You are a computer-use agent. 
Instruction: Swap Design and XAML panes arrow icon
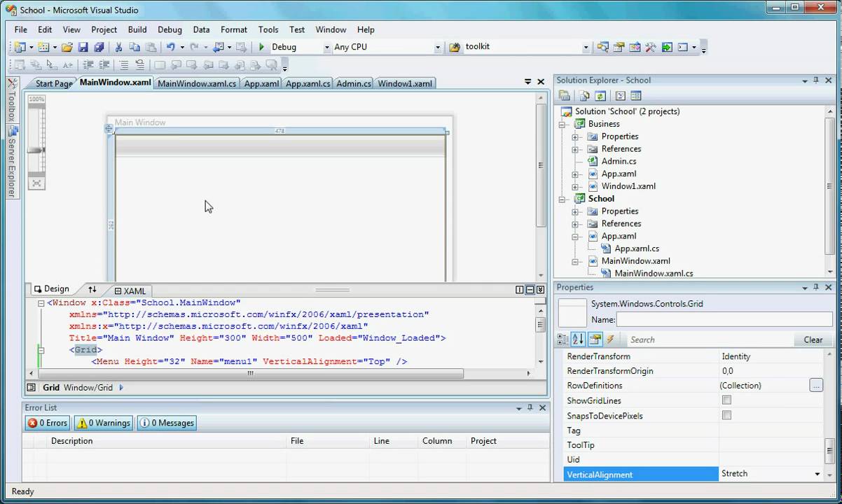pos(92,289)
